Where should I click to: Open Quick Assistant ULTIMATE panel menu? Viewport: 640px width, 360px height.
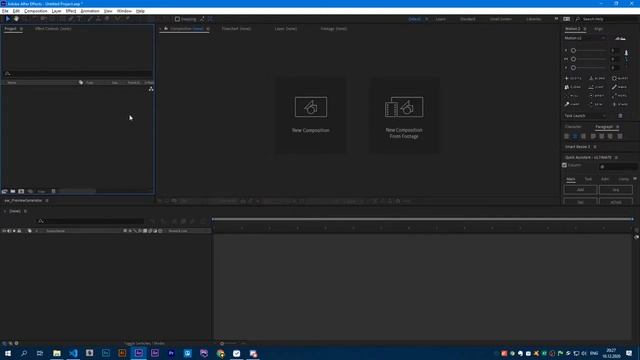pos(616,158)
